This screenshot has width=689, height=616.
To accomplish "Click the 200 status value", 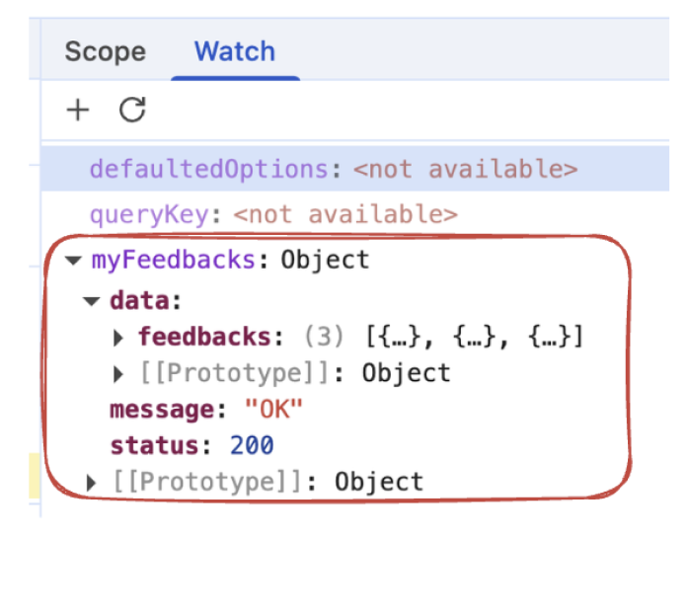I will coord(252,446).
